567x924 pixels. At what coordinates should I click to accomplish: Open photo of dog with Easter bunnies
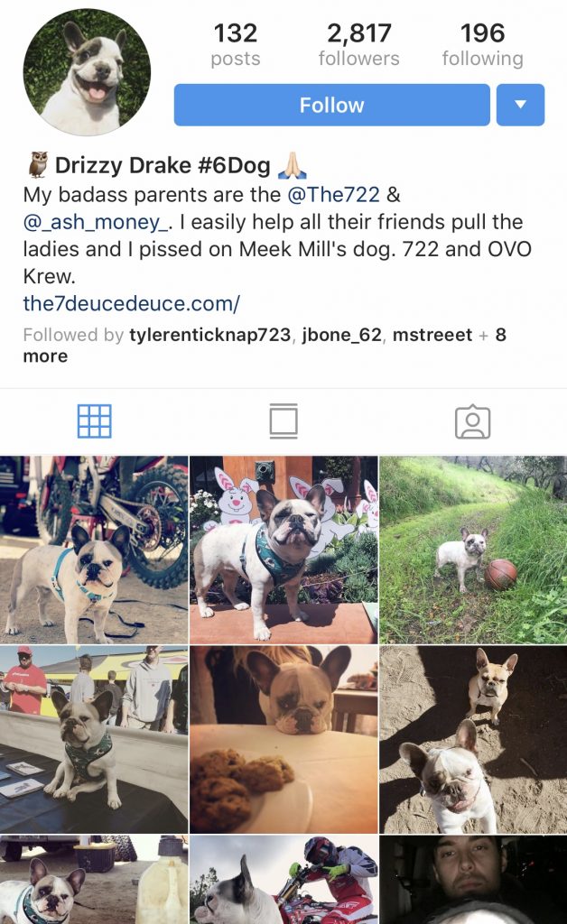(x=283, y=550)
